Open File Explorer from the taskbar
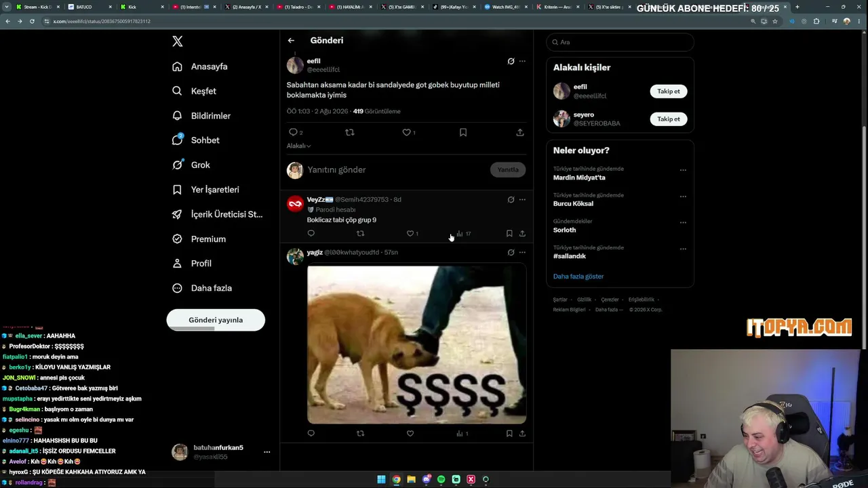 [412, 480]
